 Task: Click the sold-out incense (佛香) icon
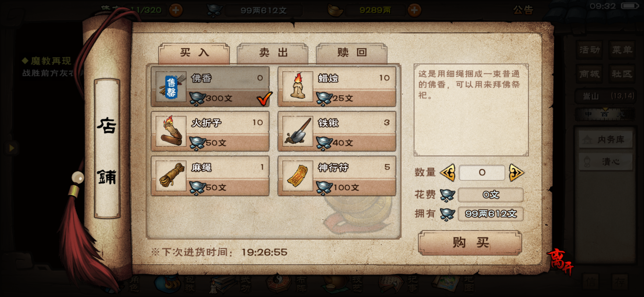tap(171, 86)
